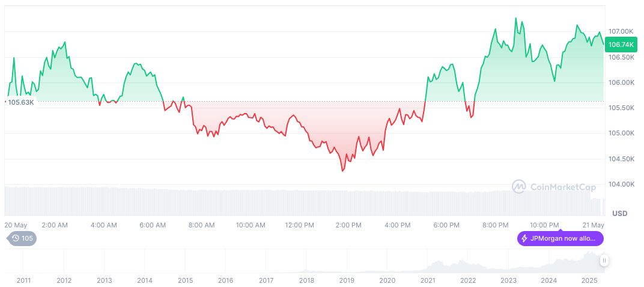Choose 2018 on the year navigator
644x287 pixels.
point(306,280)
